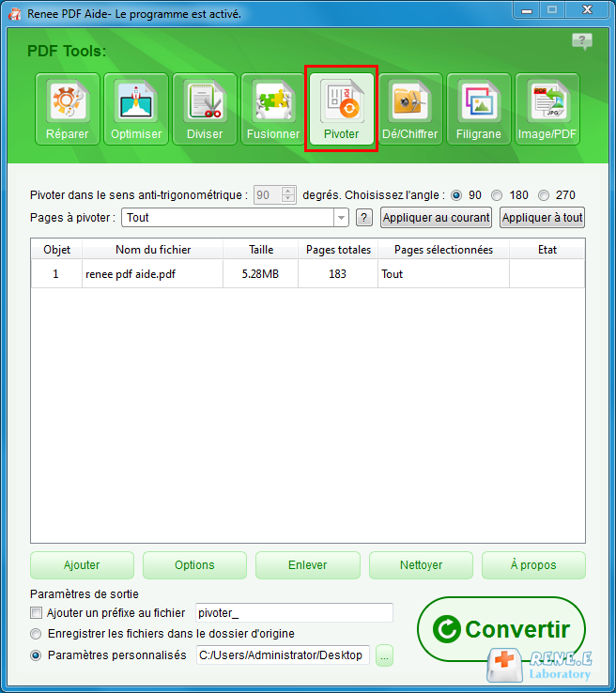Screen dimensions: 616x693
Task: Expand the Pages à pivoter dropdown
Action: click(341, 218)
